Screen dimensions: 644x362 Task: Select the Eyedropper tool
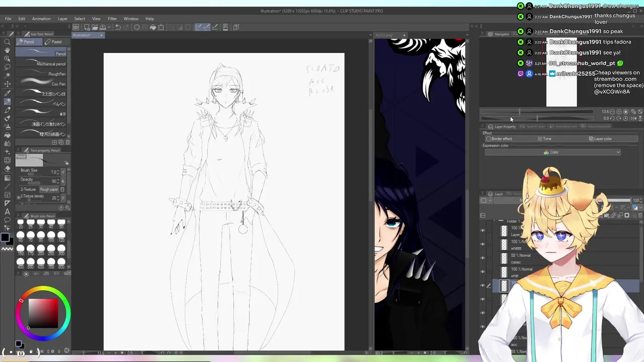(x=7, y=93)
